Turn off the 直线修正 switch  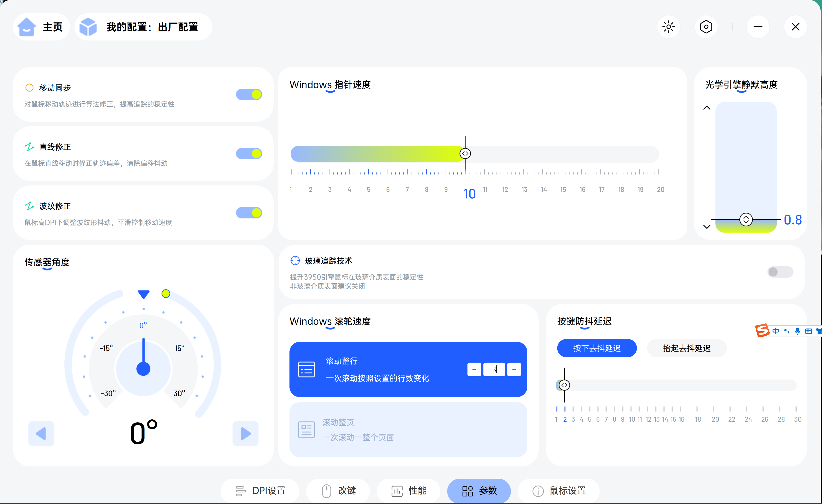pos(249,153)
